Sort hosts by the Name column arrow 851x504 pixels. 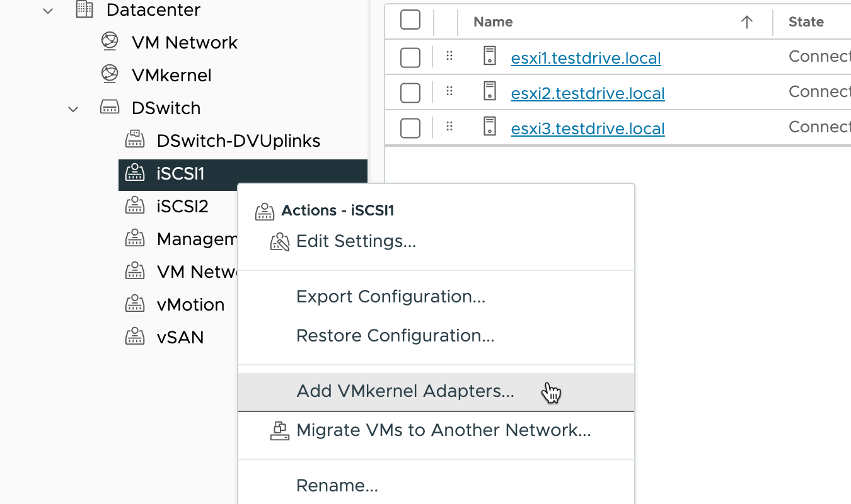pyautogui.click(x=746, y=22)
